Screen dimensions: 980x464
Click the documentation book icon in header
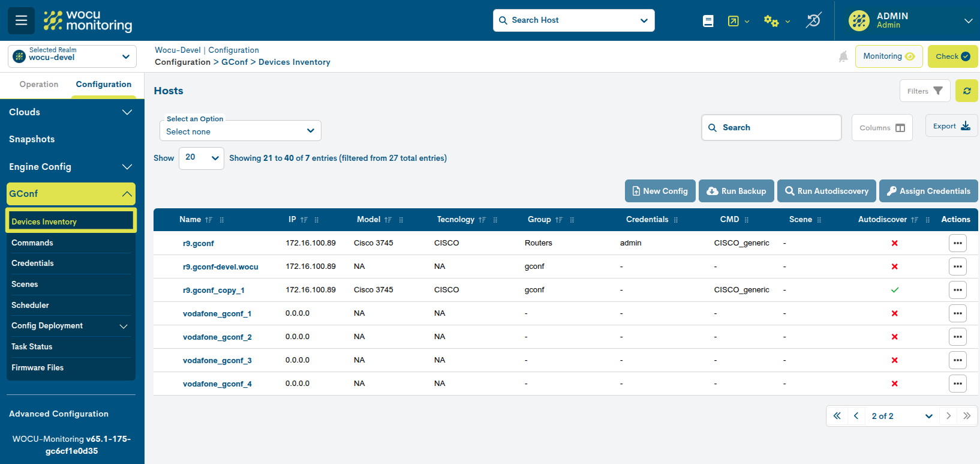(708, 21)
